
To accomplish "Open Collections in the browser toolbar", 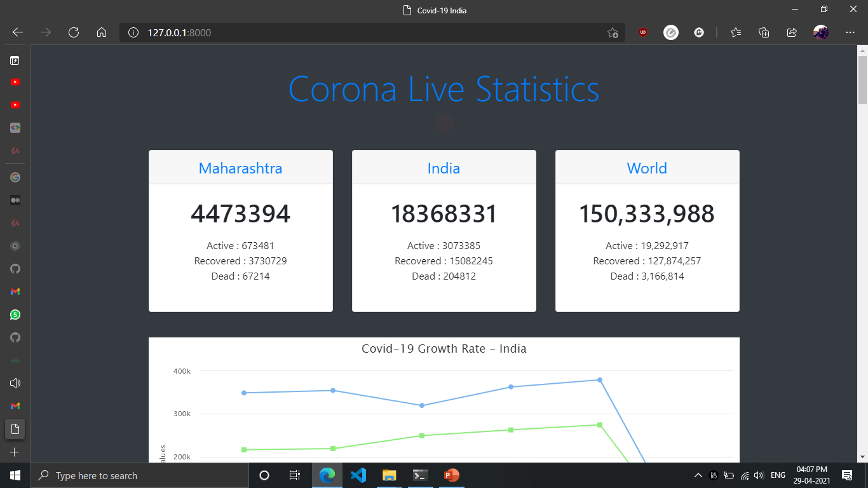I will pos(764,32).
